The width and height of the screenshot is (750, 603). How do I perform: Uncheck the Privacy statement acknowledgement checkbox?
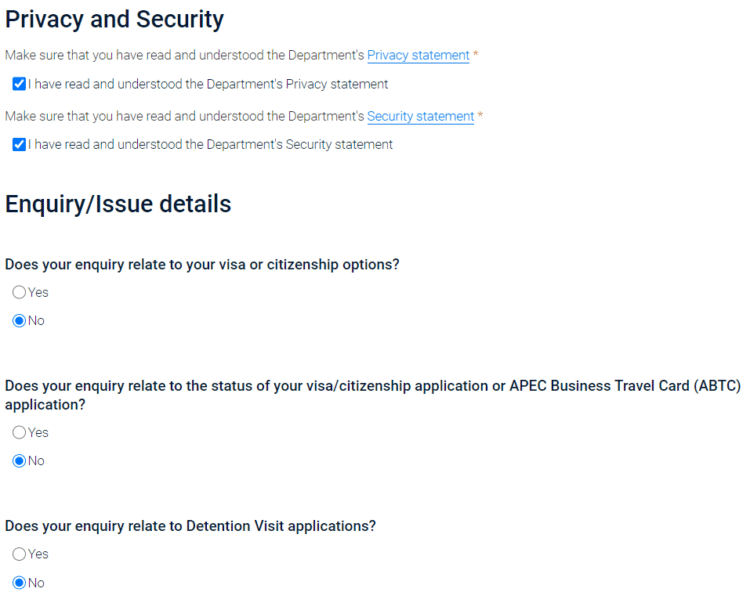[x=19, y=84]
